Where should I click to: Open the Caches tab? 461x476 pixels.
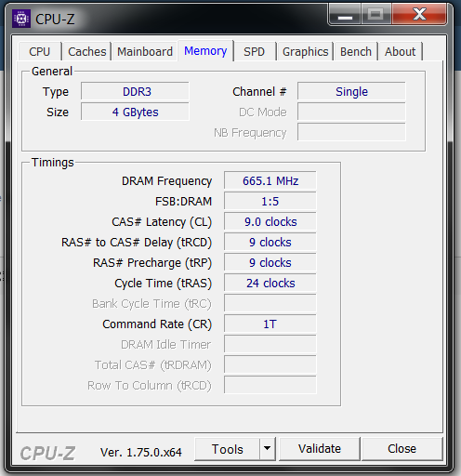pos(87,51)
